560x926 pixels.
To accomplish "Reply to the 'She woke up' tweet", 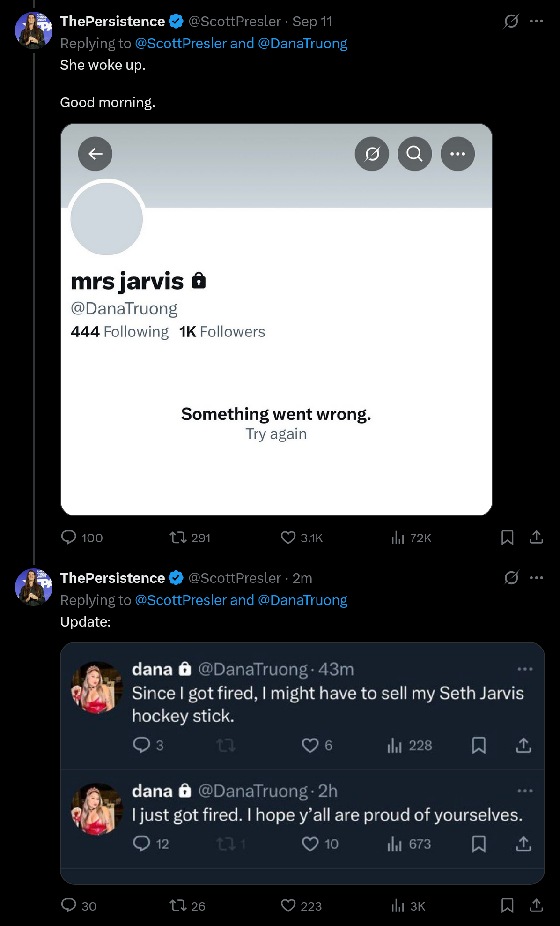I will (69, 537).
